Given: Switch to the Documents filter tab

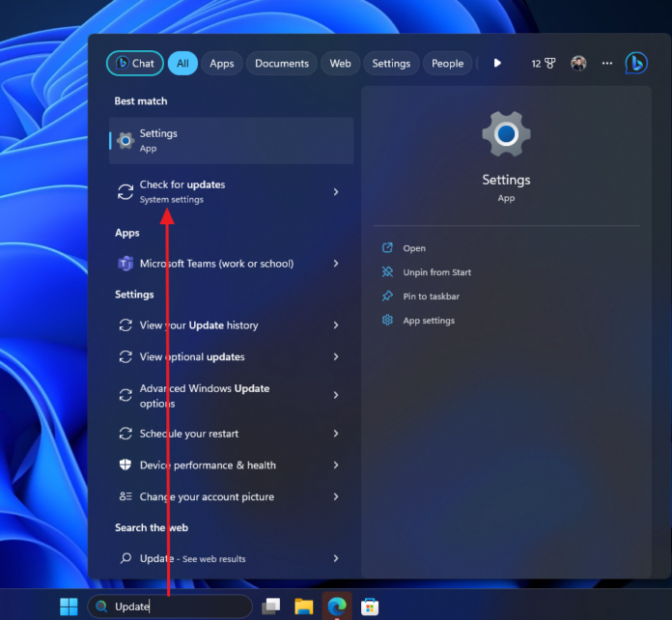Looking at the screenshot, I should tap(282, 64).
